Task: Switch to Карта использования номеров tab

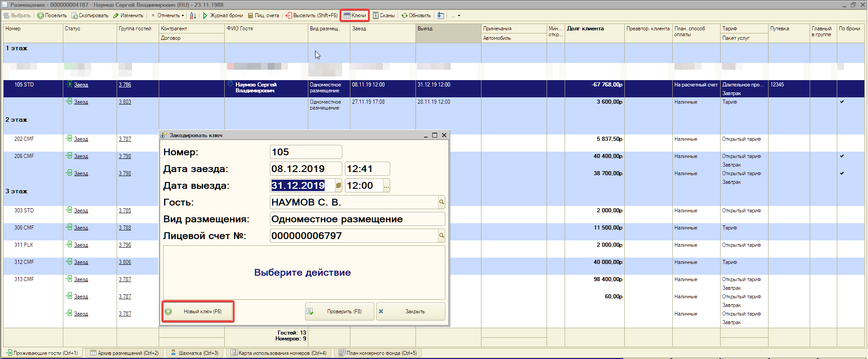Action: 278,353
